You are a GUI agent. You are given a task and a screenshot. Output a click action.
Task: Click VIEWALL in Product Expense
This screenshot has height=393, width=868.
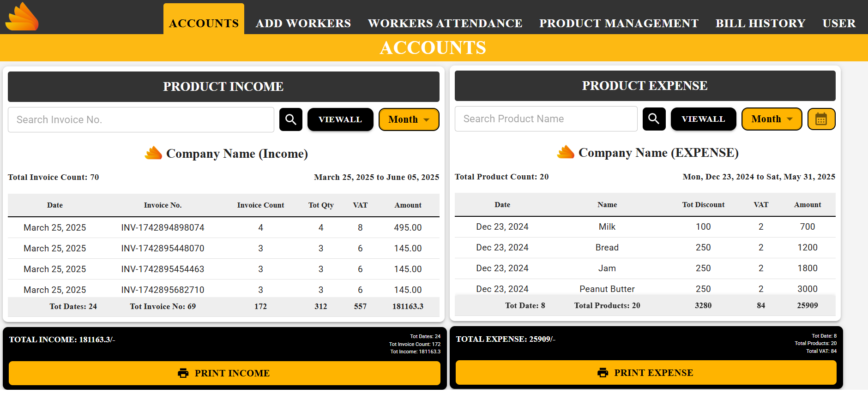pos(704,119)
